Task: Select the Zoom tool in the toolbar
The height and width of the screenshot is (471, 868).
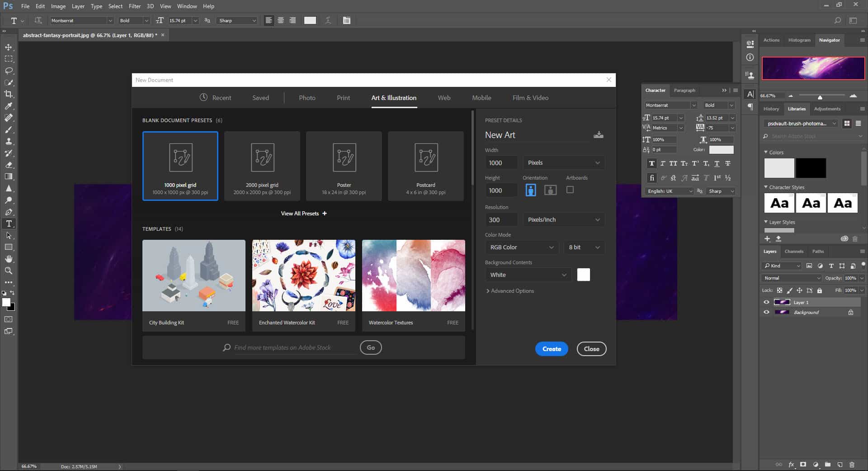Action: pos(9,271)
